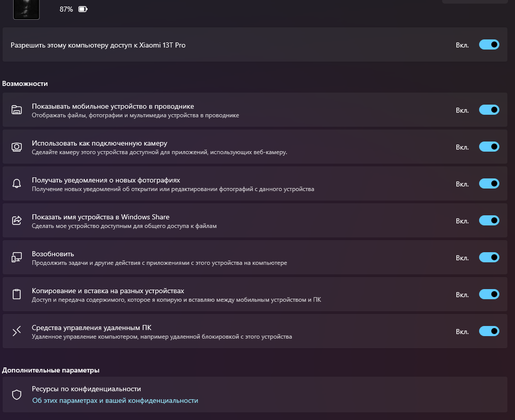This screenshot has width=515, height=420.
Task: Click 'Отображать файлы, фотографии и мультимедиа' description text
Action: (x=135, y=116)
